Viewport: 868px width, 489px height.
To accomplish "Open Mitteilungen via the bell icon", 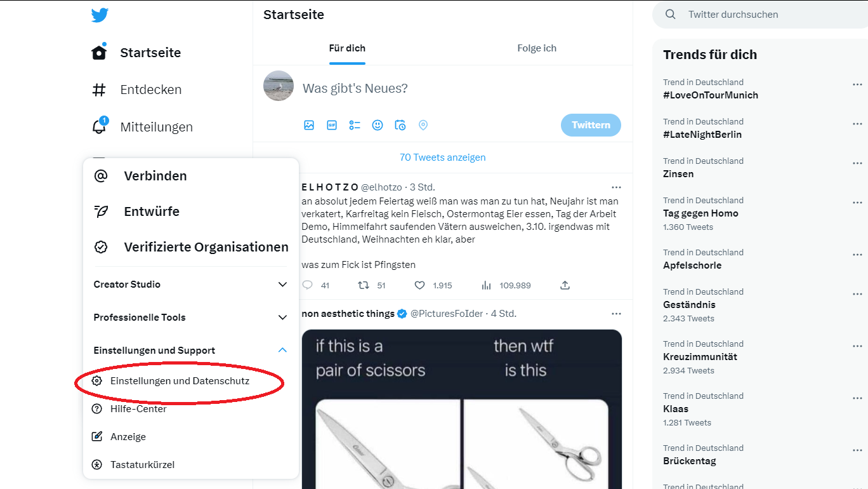I will tap(99, 126).
